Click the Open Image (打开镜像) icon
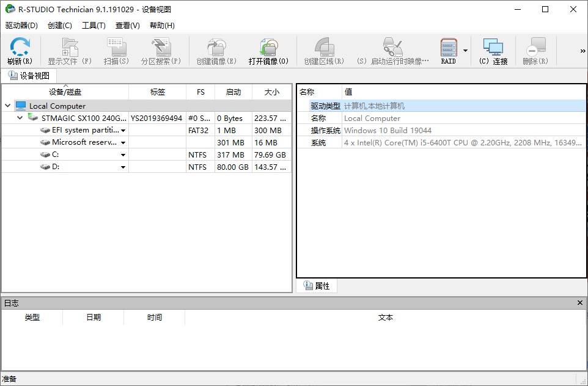Image resolution: width=588 pixels, height=386 pixels. pyautogui.click(x=268, y=47)
